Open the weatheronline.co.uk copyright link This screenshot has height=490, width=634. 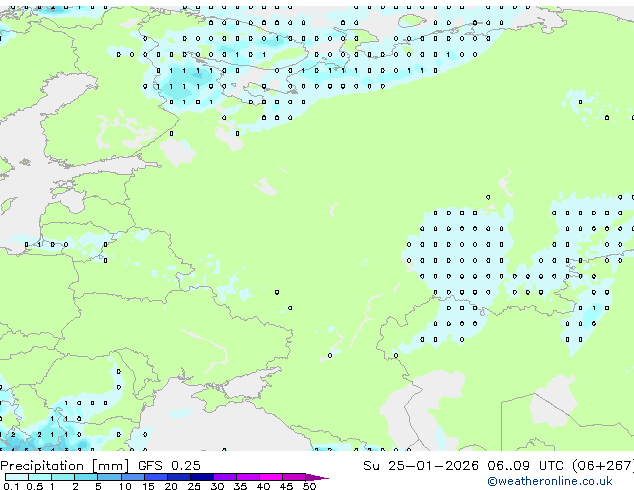(550, 481)
